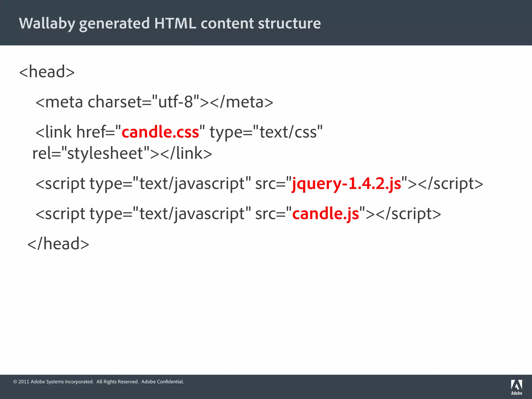Image resolution: width=532 pixels, height=399 pixels.
Task: Click the closing </head> tag
Action: [58, 244]
